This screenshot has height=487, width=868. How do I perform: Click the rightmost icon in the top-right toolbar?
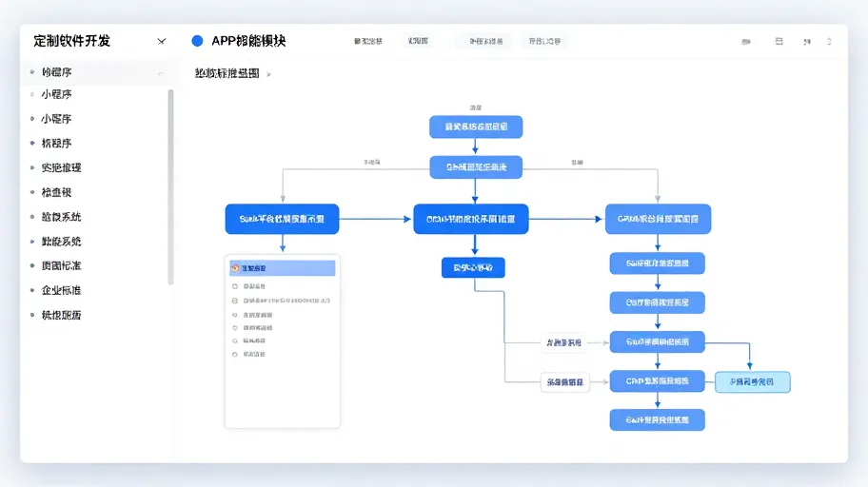pyautogui.click(x=829, y=42)
